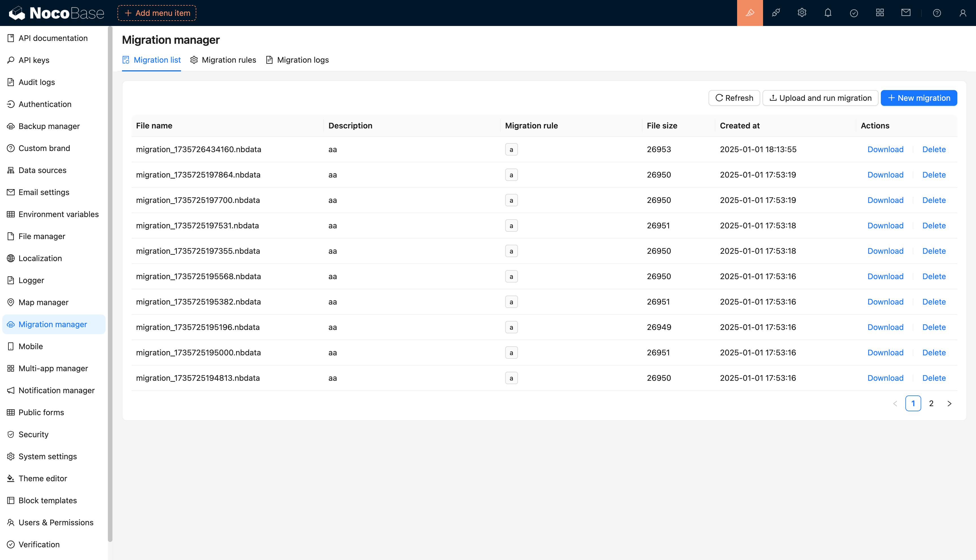Delete migration_1735725194813.nbdata entry
Screen dimensions: 976x560
pyautogui.click(x=934, y=378)
